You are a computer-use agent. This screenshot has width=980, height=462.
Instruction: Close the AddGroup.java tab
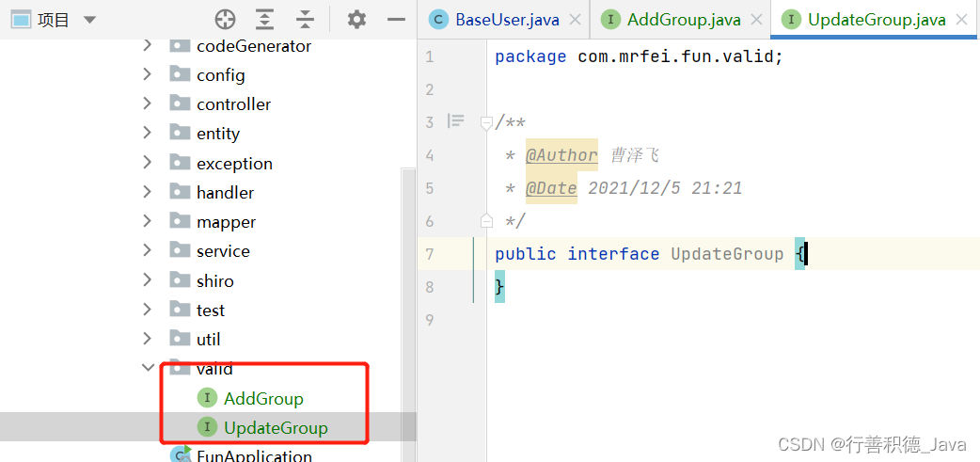click(756, 20)
